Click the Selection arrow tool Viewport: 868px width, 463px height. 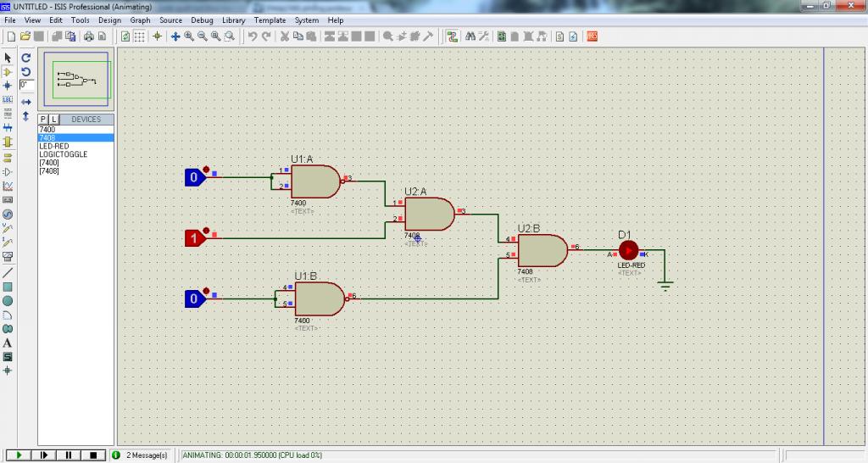[8, 57]
